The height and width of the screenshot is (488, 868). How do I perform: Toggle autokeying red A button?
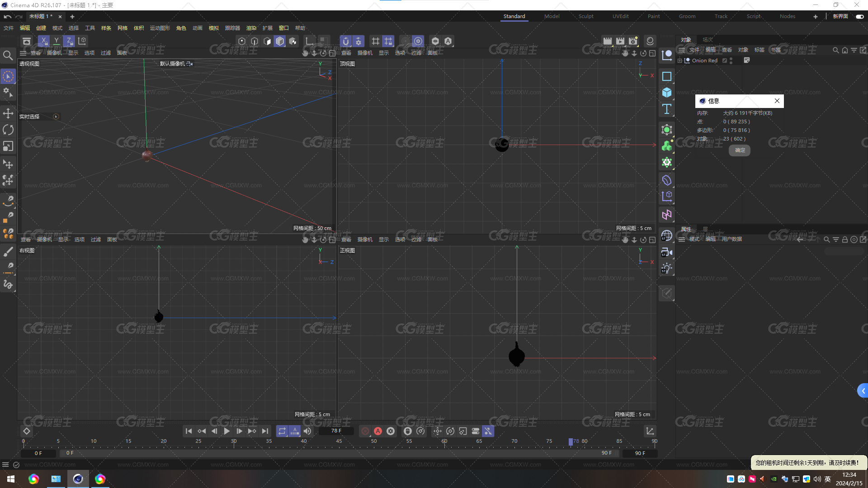point(378,431)
